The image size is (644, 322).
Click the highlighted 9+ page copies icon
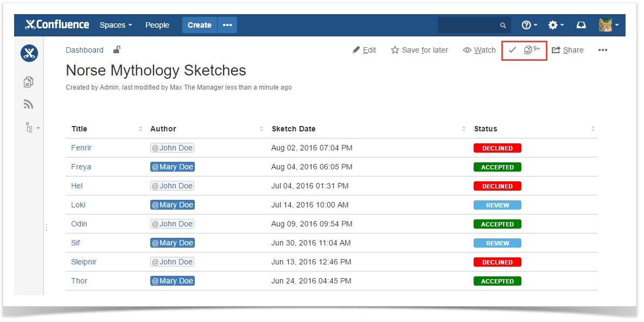[x=530, y=49]
